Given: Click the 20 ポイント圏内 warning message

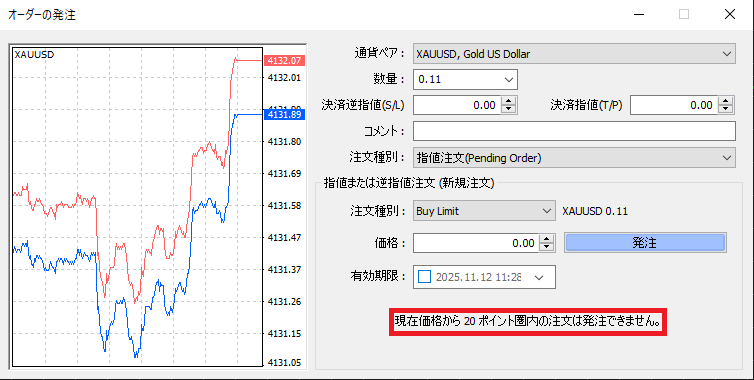Looking at the screenshot, I should point(528,321).
